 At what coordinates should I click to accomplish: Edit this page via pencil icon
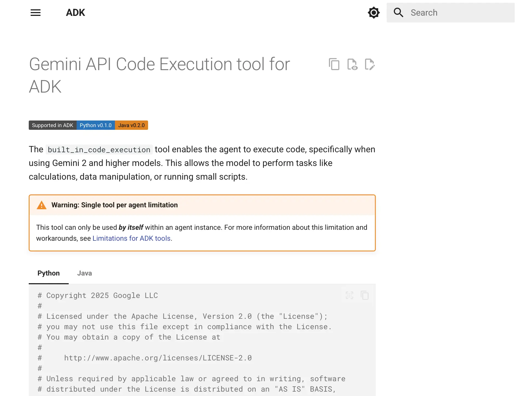(370, 64)
